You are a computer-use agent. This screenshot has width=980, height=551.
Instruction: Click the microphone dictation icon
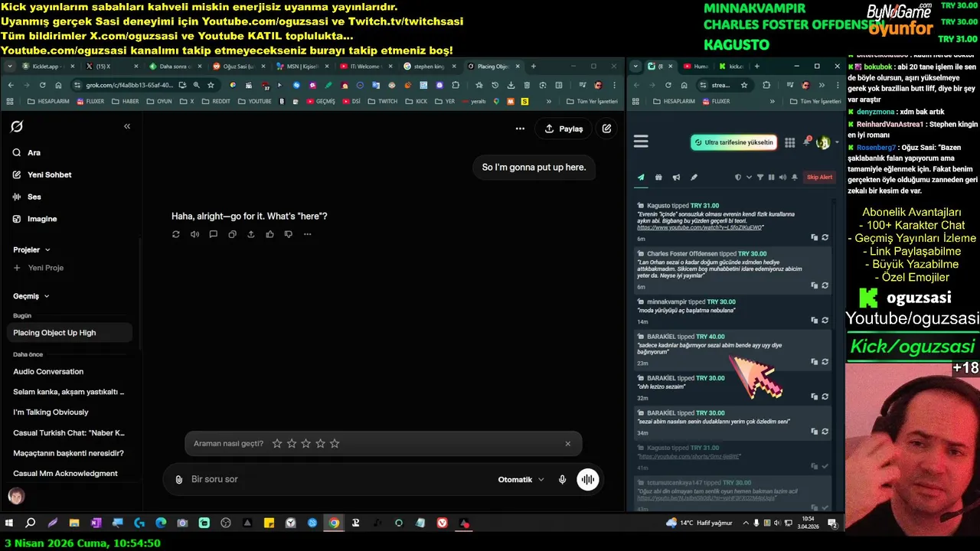coord(562,479)
